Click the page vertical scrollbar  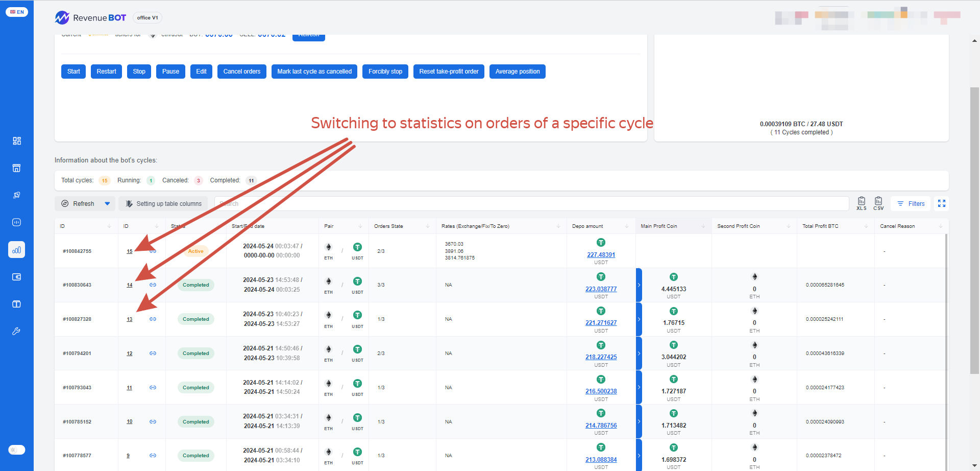click(974, 231)
